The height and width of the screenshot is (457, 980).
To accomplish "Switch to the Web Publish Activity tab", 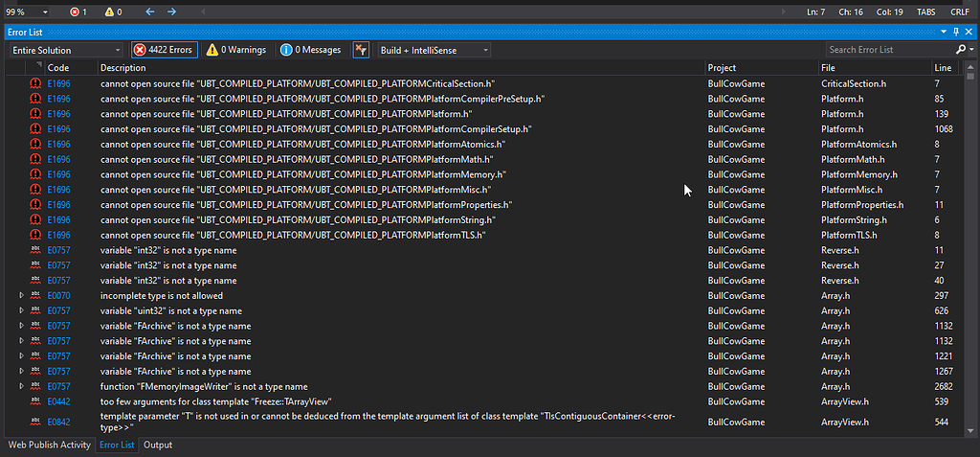I will tap(50, 446).
